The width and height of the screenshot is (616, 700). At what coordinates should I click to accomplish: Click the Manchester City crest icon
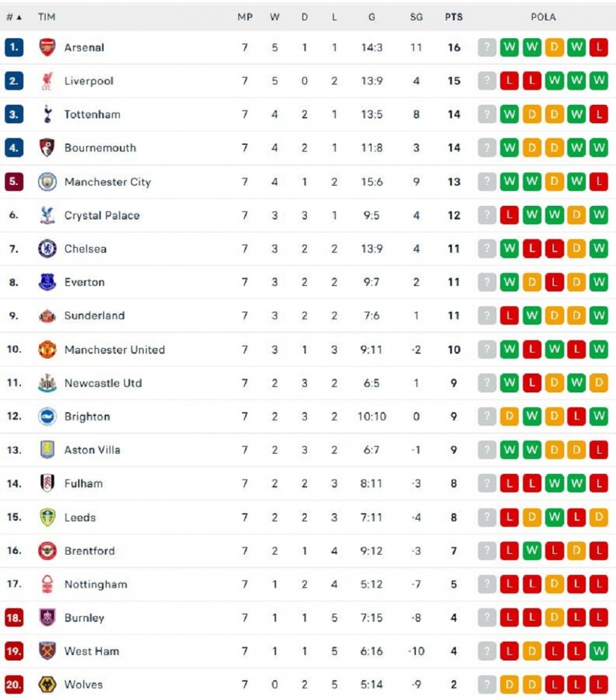point(47,182)
